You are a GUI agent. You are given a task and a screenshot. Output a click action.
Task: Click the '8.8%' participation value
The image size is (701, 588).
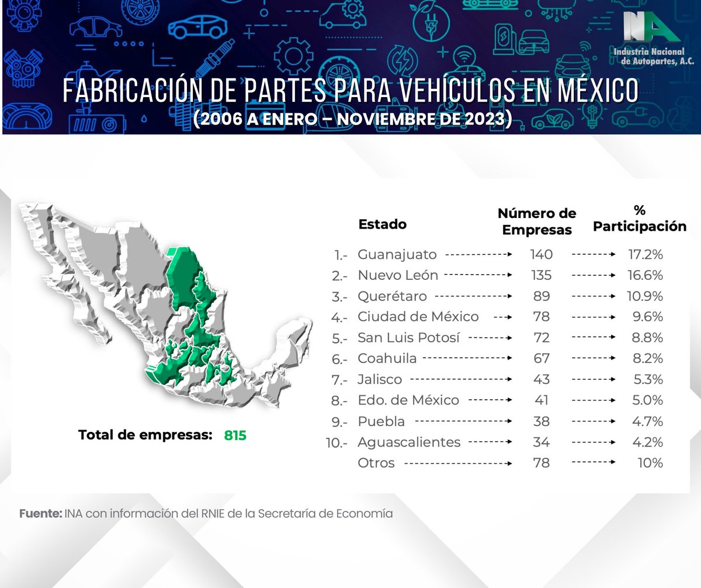[648, 338]
